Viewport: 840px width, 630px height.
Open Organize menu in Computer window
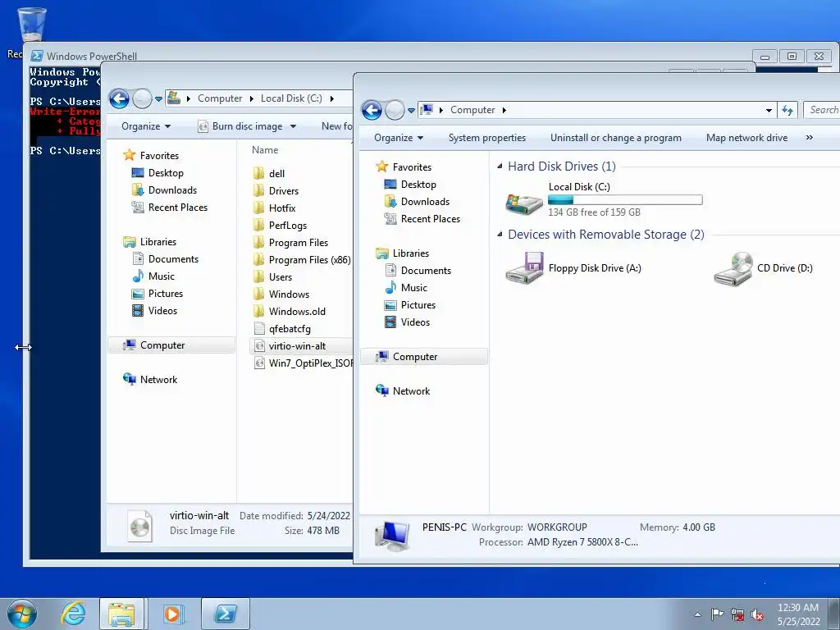(399, 138)
